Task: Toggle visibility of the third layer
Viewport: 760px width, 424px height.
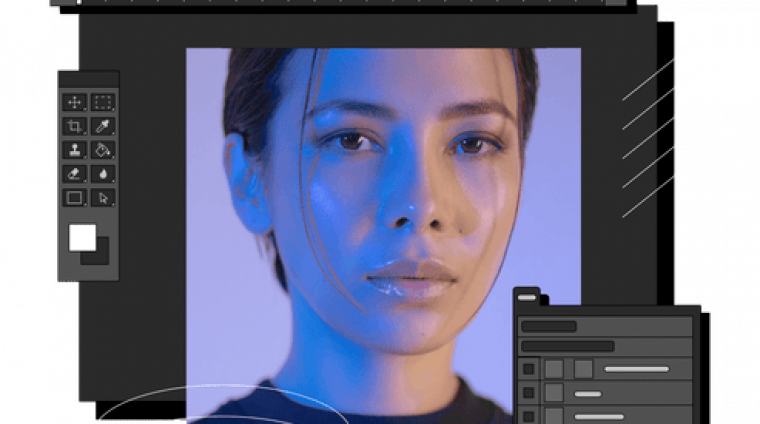Action: 529,415
